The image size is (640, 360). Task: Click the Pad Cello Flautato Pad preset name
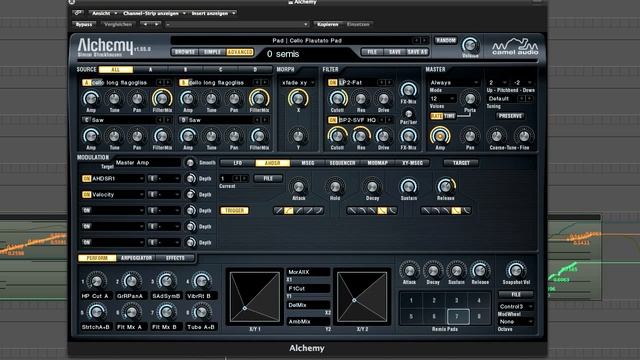pyautogui.click(x=307, y=40)
